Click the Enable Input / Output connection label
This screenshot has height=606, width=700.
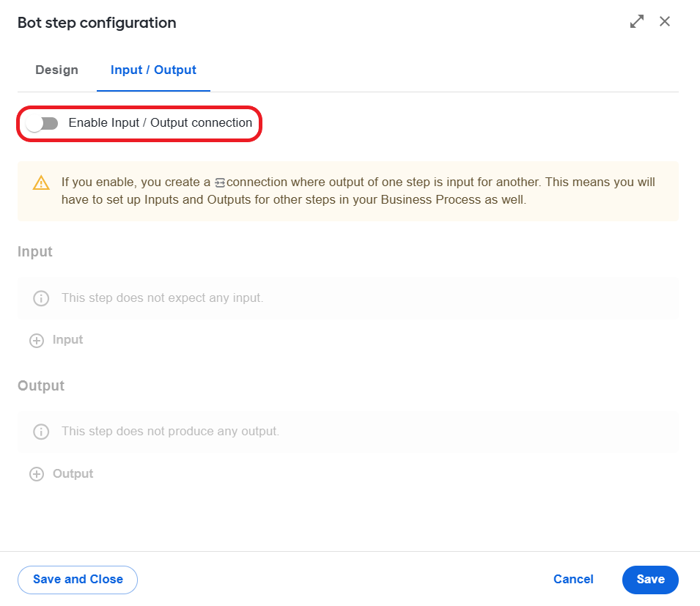pyautogui.click(x=161, y=122)
